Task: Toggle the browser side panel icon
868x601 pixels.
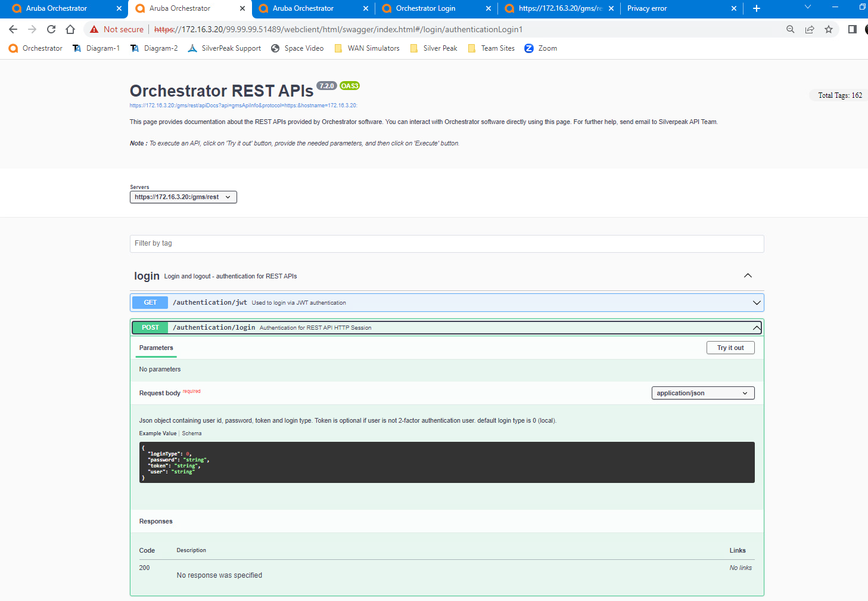Action: pyautogui.click(x=853, y=29)
